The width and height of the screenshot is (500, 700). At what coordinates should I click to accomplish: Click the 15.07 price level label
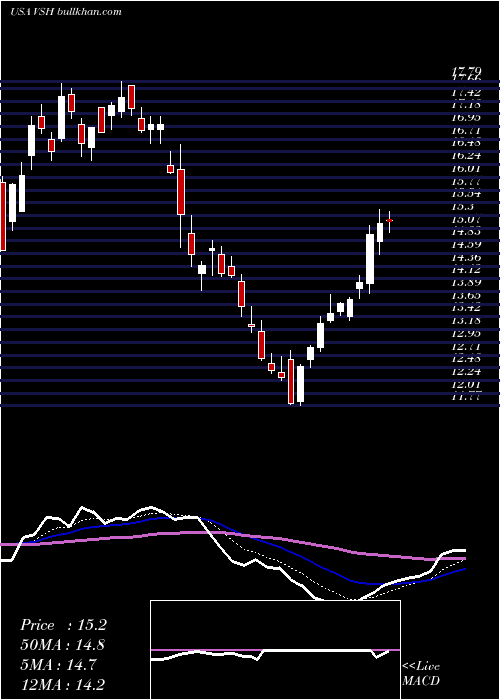point(466,219)
